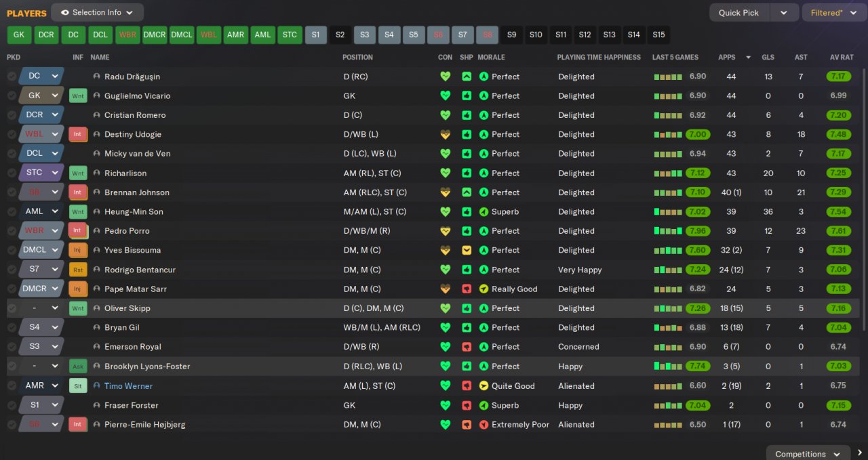Image resolution: width=868 pixels, height=460 pixels.
Task: Sort by the APPS column header
Action: pyautogui.click(x=726, y=58)
